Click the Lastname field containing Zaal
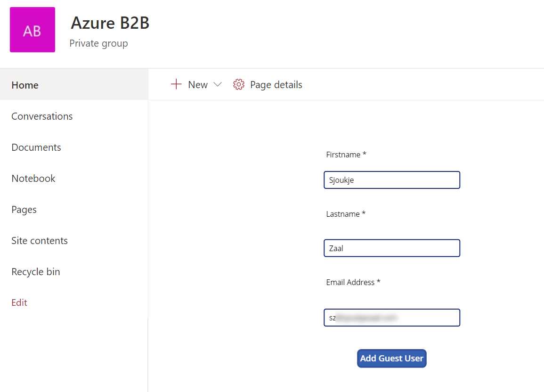 [x=391, y=248]
